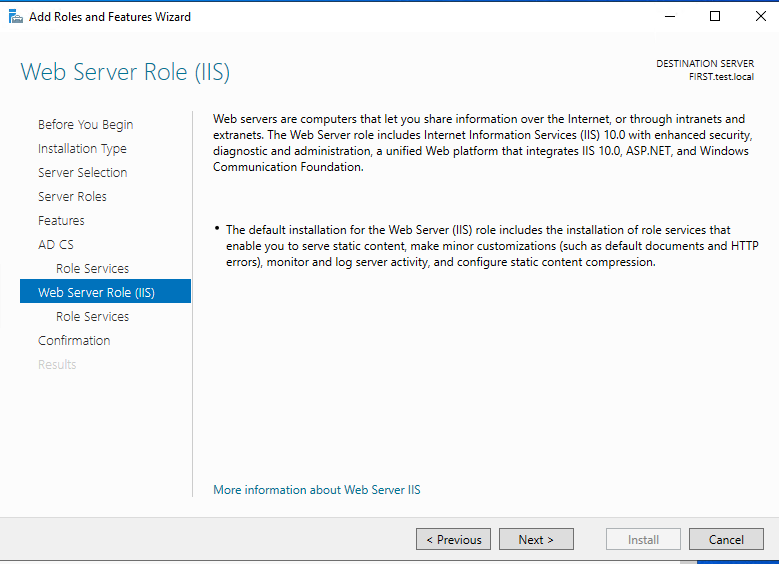Cancel the wizard with the Cancel button
The width and height of the screenshot is (779, 564).
(726, 539)
